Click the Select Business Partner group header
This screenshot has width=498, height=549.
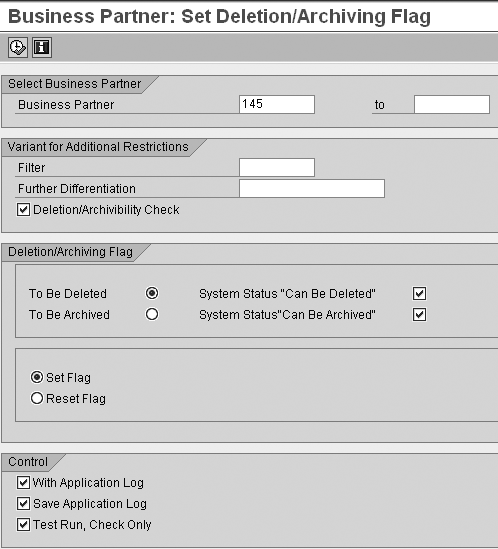click(75, 84)
